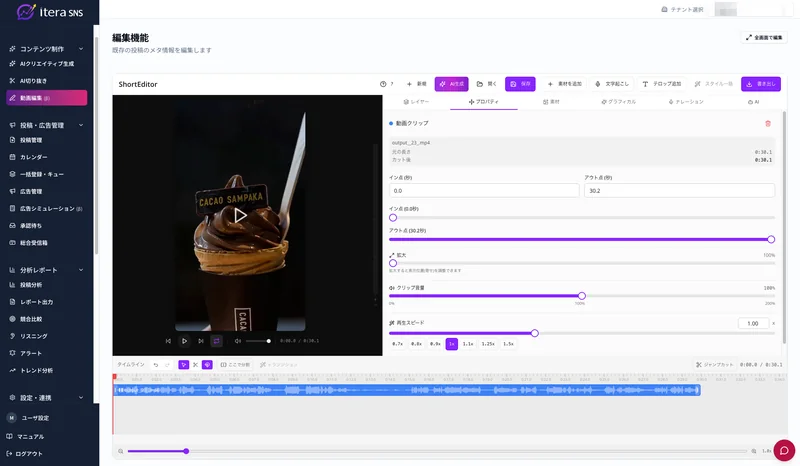Collapse 設定・連携 sidebar section
Viewport: 800px width, 466px height.
pos(46,398)
